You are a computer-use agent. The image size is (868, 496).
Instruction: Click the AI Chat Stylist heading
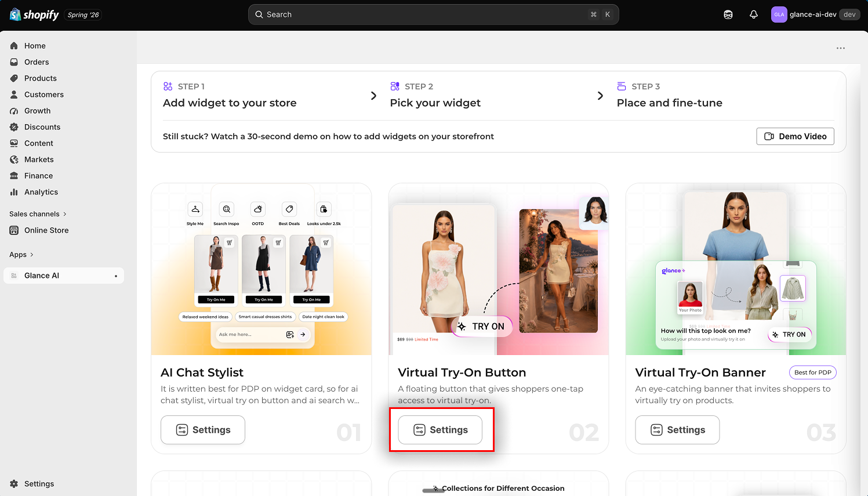tap(202, 372)
